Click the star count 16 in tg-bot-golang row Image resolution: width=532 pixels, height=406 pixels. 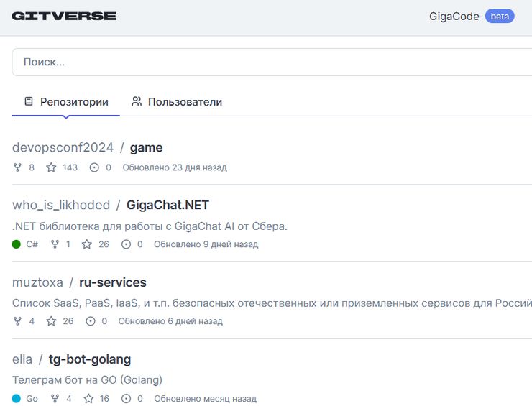click(x=104, y=399)
